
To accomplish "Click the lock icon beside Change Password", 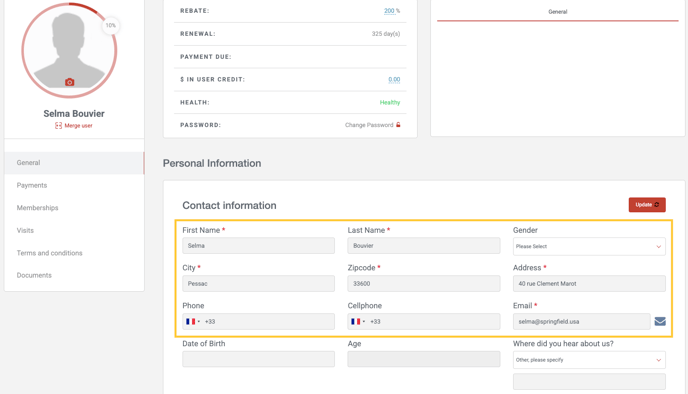I will (398, 125).
